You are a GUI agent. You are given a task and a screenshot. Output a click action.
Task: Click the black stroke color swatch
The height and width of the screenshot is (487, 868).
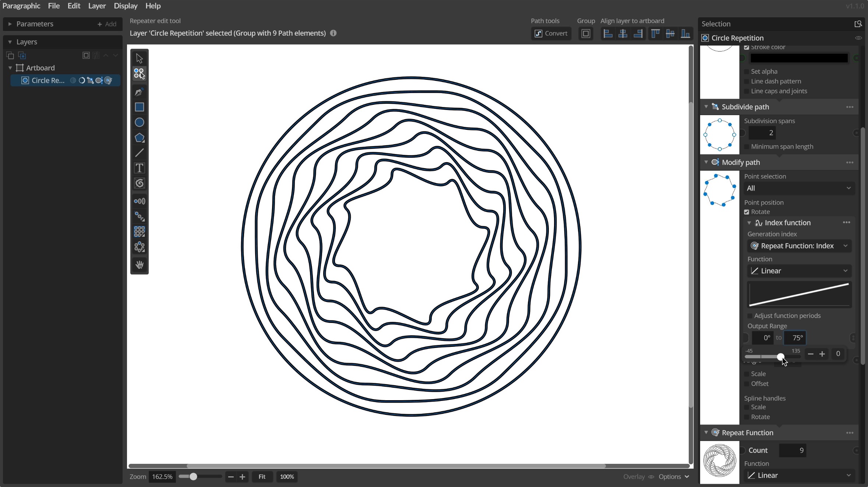799,58
